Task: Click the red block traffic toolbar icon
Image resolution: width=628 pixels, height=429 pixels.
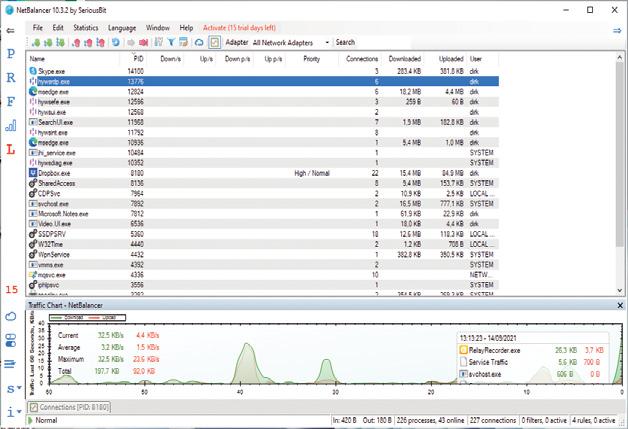Action: click(143, 42)
